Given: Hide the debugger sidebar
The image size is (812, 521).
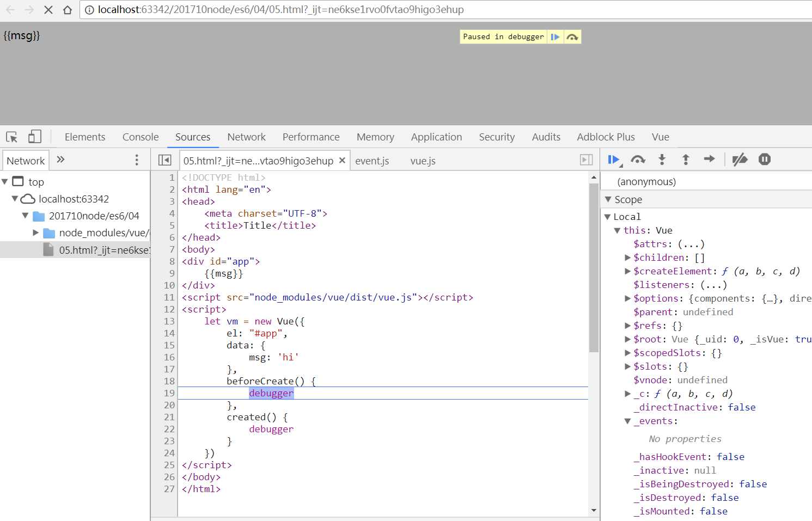Looking at the screenshot, I should click(x=586, y=160).
